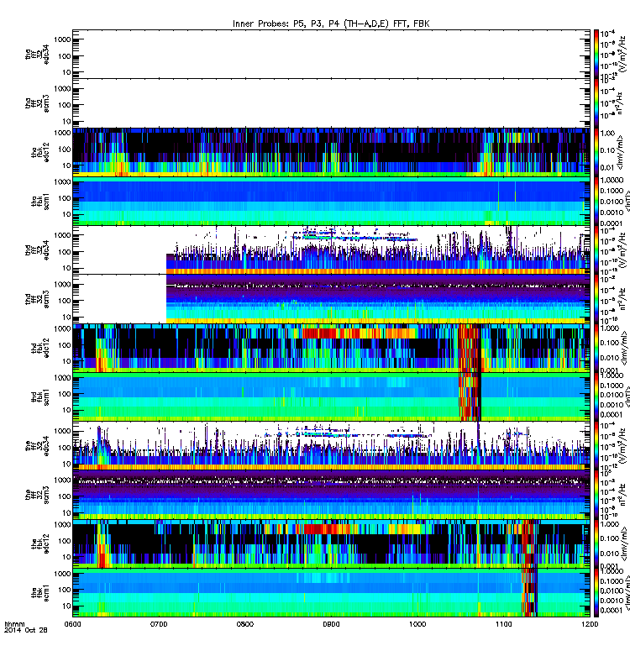Click the 'the fbk scm1' y-axis title
Screen dimensions: 630x672
point(40,592)
